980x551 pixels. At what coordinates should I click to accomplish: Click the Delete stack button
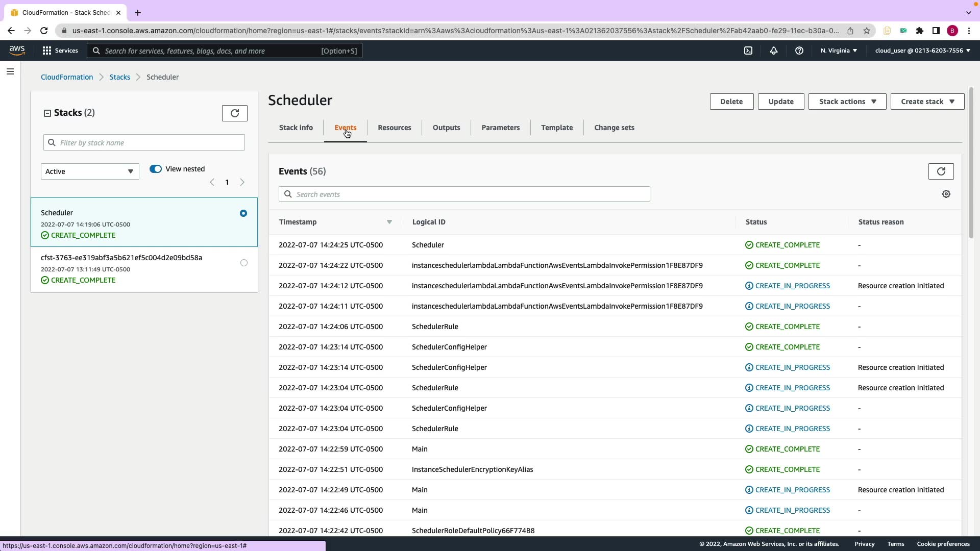[731, 102]
